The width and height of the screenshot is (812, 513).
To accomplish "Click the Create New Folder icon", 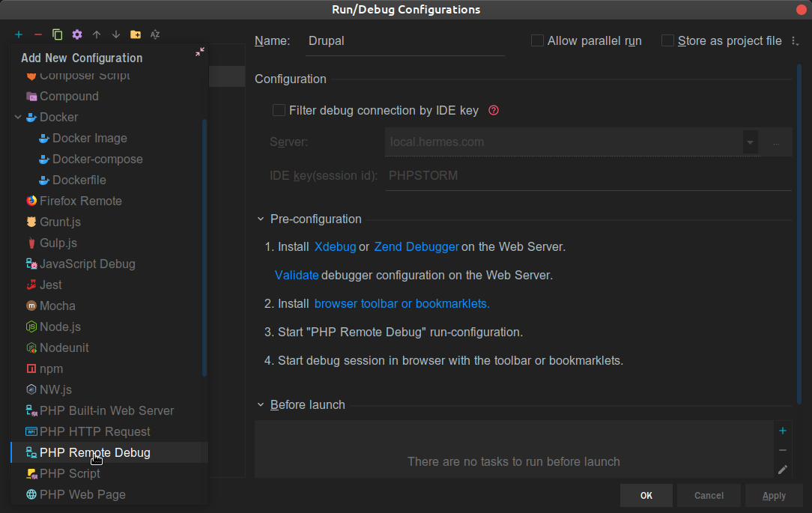I will [x=136, y=34].
